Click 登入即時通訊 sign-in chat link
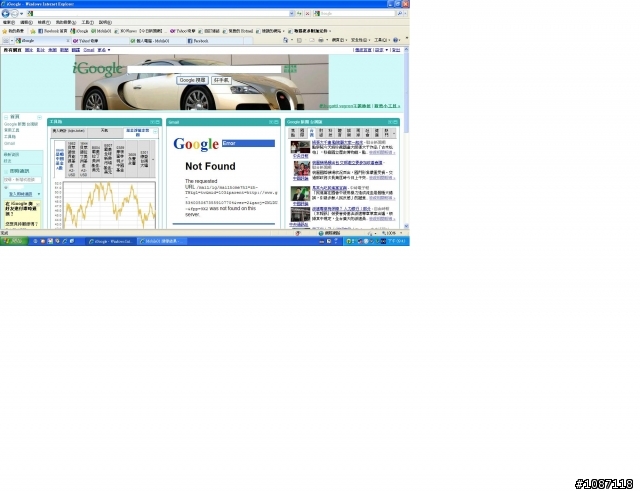This screenshot has height=492, width=640. pos(20,194)
